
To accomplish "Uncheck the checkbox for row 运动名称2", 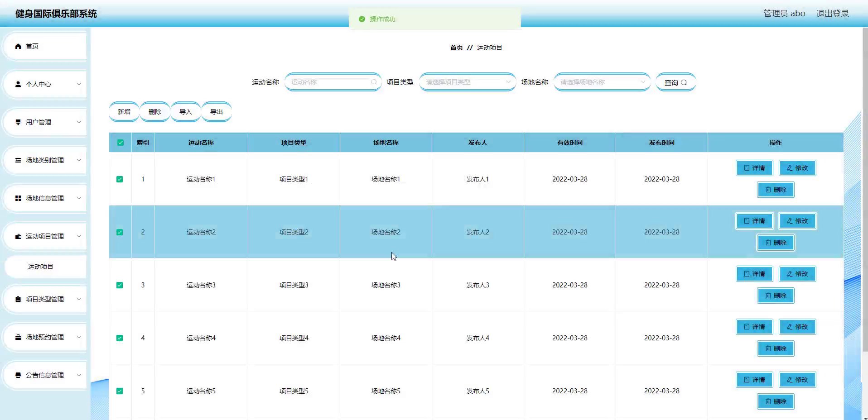I will 120,232.
